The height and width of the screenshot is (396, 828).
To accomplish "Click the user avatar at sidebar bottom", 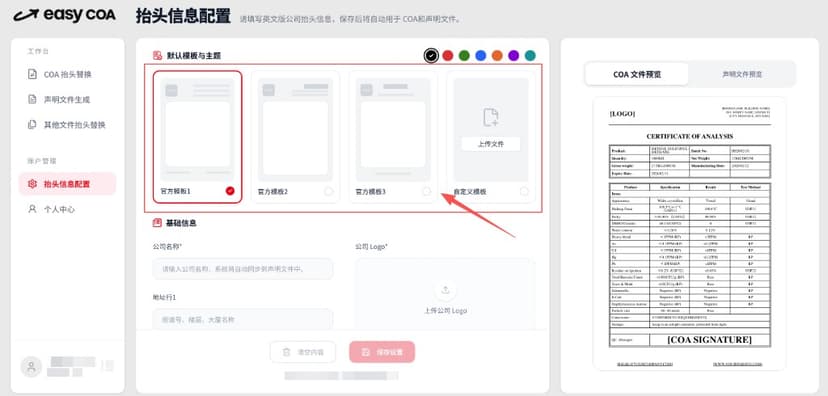I will coord(31,366).
